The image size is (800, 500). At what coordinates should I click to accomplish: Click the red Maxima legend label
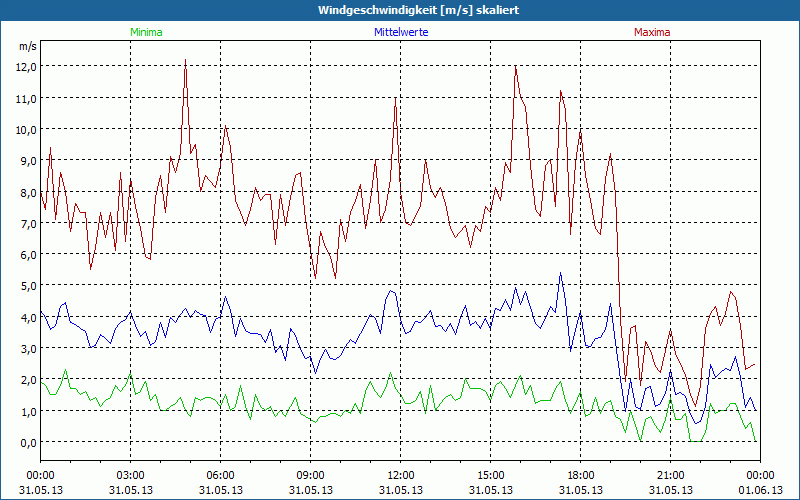click(652, 32)
